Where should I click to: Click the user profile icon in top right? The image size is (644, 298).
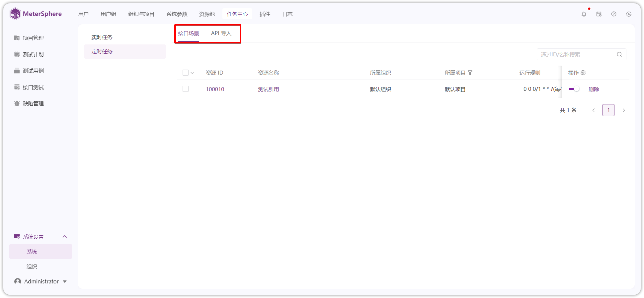coord(629,14)
